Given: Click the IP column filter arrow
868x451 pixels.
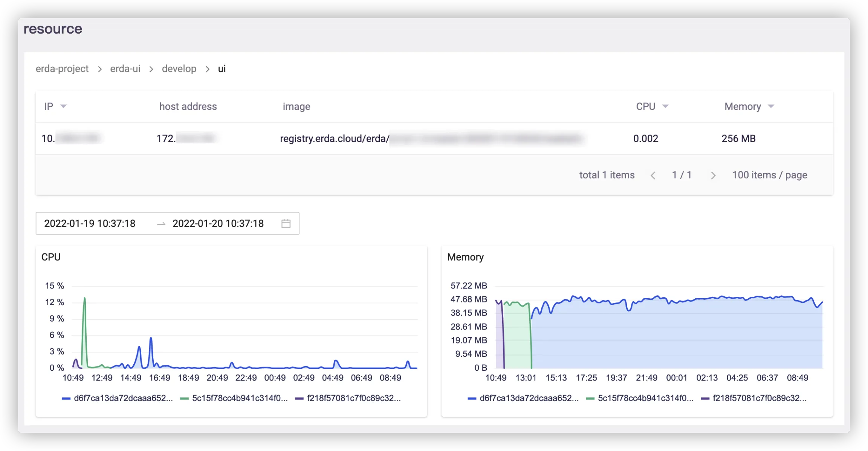Looking at the screenshot, I should (63, 106).
